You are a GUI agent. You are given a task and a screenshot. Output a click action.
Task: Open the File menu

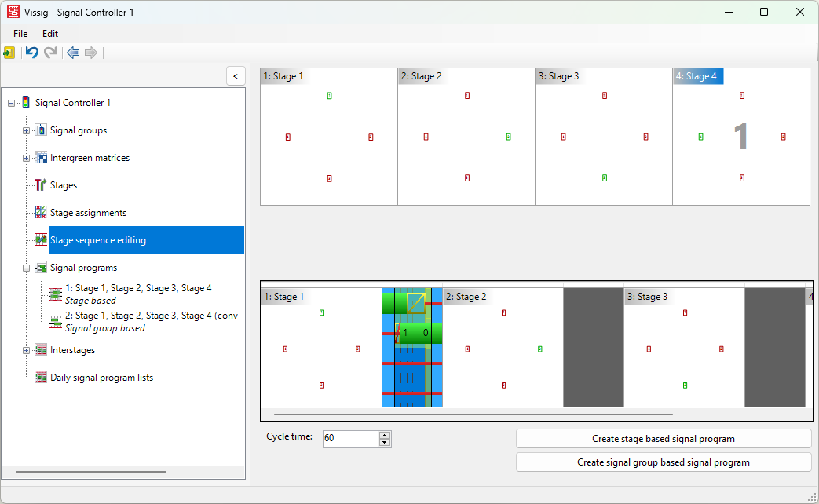[20, 34]
